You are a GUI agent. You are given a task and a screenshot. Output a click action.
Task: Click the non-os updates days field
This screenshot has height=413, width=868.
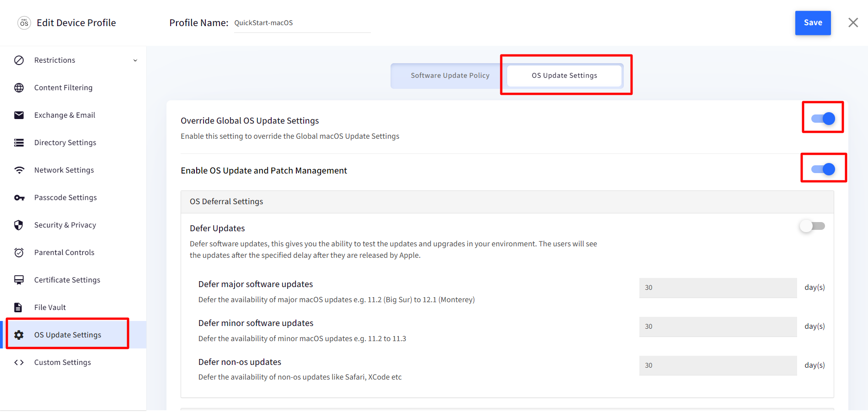tap(718, 365)
